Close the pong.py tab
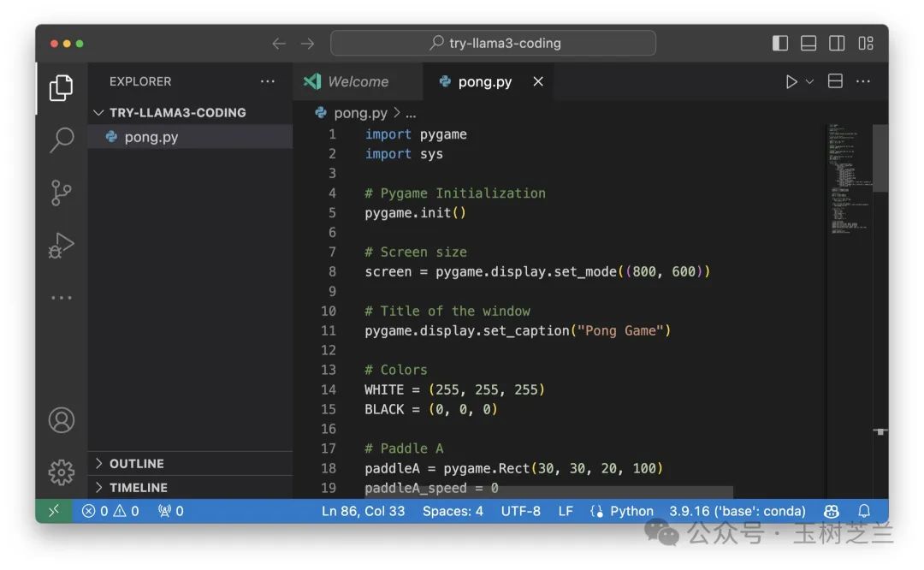924x570 pixels. [x=538, y=81]
